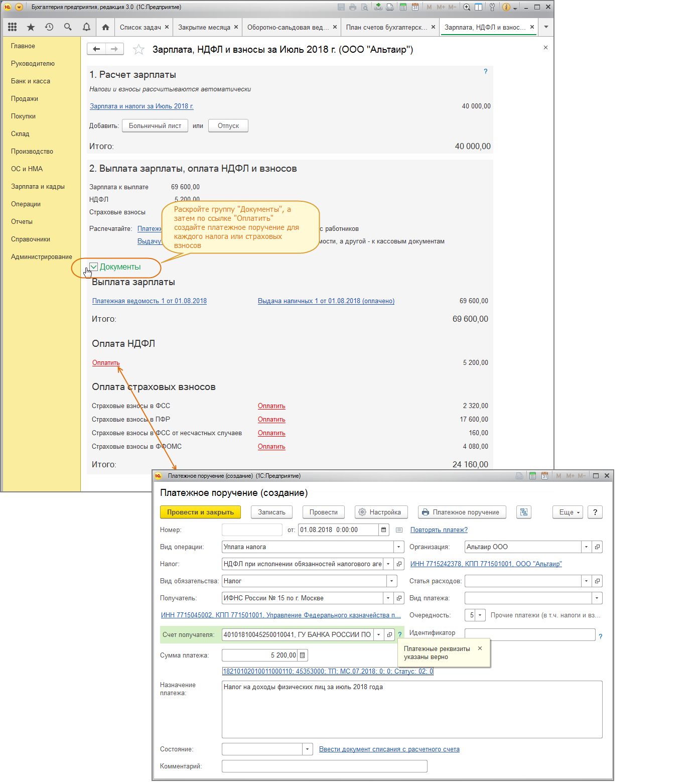Click the grayed save diskette icon
Screen dimensions: 700x782
click(341, 7)
